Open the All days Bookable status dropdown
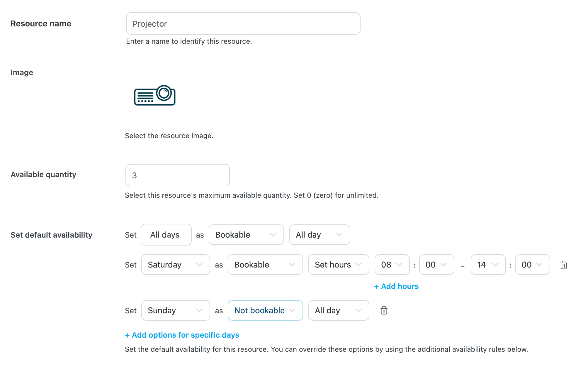 pyautogui.click(x=246, y=235)
